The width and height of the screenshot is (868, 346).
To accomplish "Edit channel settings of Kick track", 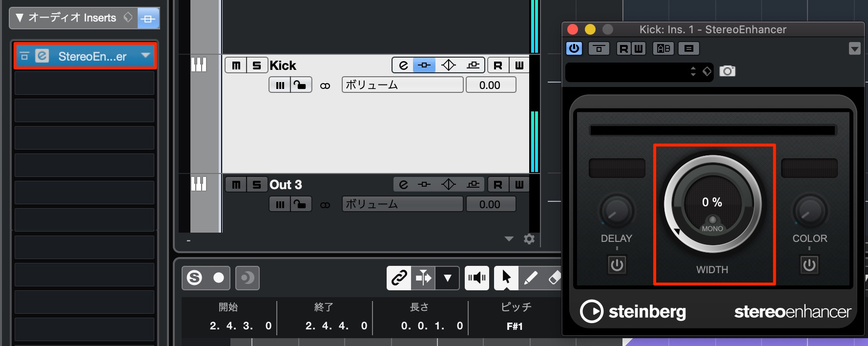I will coord(403,65).
